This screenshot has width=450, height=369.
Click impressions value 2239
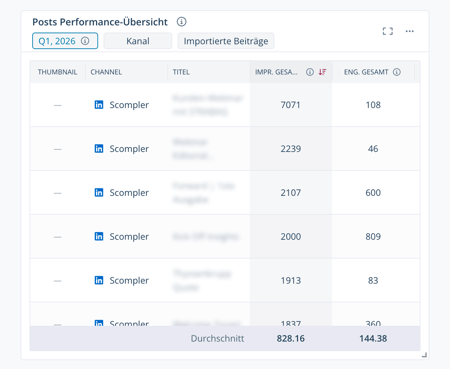click(x=290, y=149)
